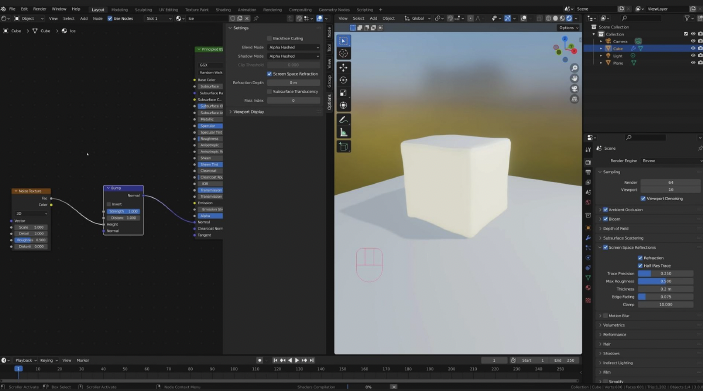Toggle the Invert checkbox on Bump node
703x391 pixels.
(x=109, y=204)
